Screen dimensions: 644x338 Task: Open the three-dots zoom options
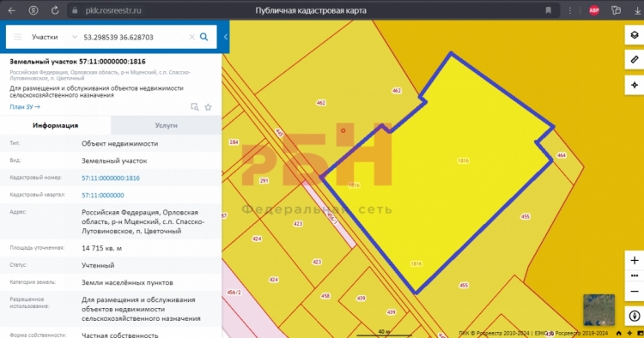pyautogui.click(x=635, y=275)
